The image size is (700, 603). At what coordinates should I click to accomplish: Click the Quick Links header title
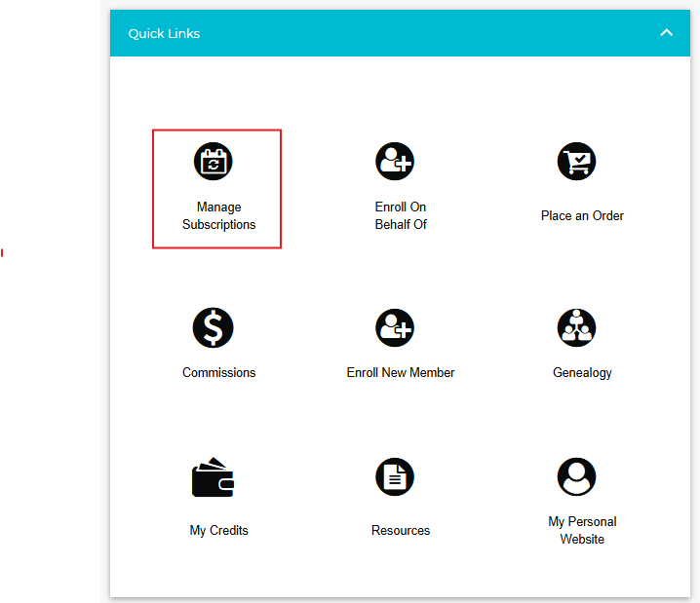click(164, 33)
